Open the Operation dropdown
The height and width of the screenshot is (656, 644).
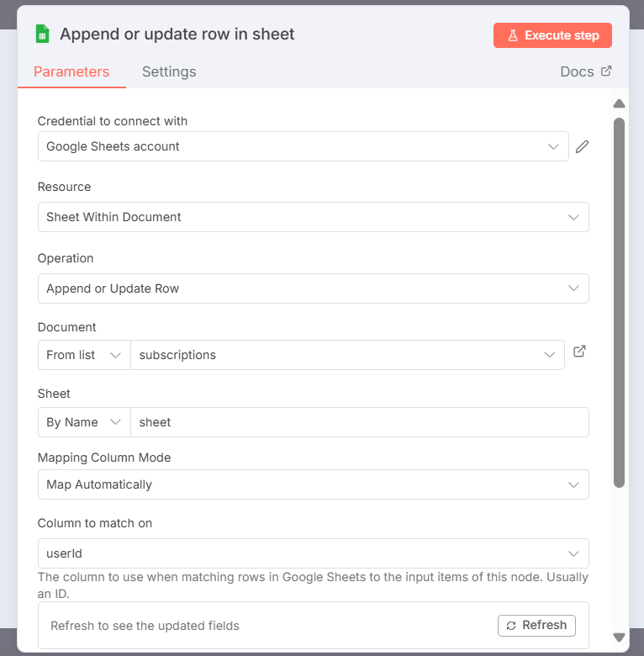pyautogui.click(x=313, y=288)
